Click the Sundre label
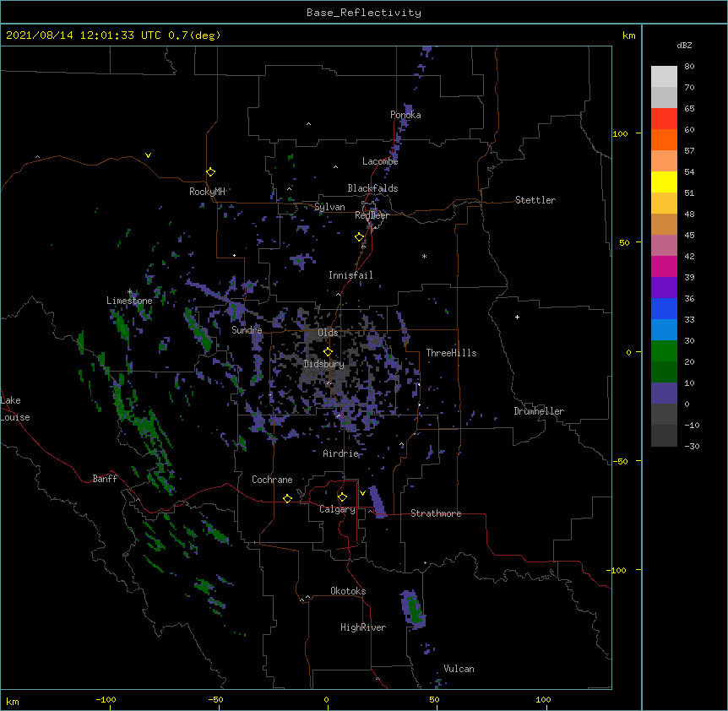The height and width of the screenshot is (711, 728). (247, 330)
